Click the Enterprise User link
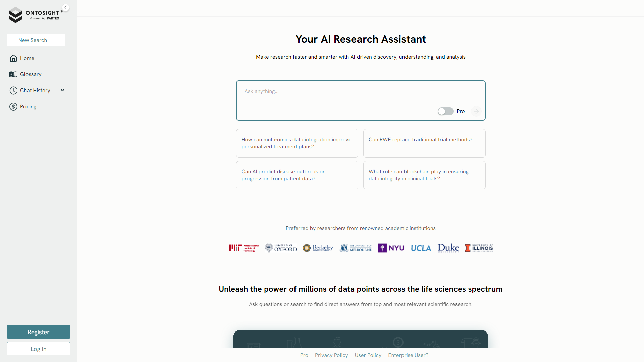 [408, 355]
